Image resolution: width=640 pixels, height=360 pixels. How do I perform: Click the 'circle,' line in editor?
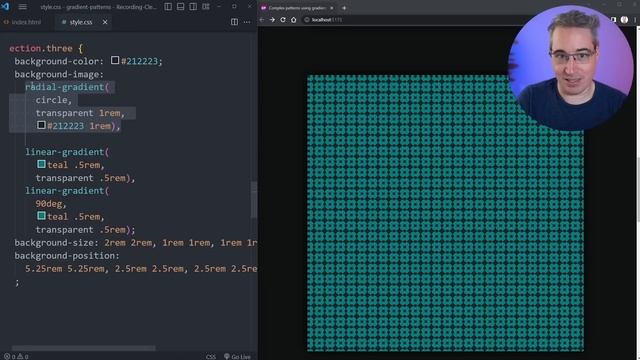[x=53, y=100]
